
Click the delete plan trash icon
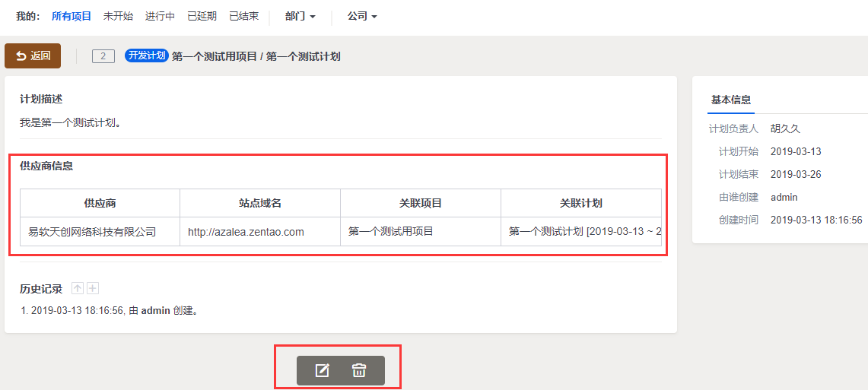359,371
